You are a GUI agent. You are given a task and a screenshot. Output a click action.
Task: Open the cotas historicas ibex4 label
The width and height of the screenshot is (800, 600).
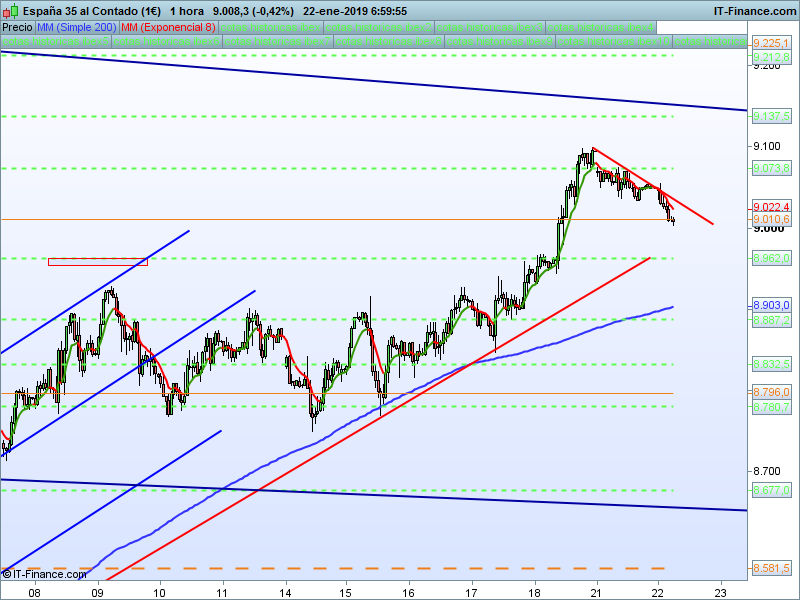pyautogui.click(x=601, y=27)
